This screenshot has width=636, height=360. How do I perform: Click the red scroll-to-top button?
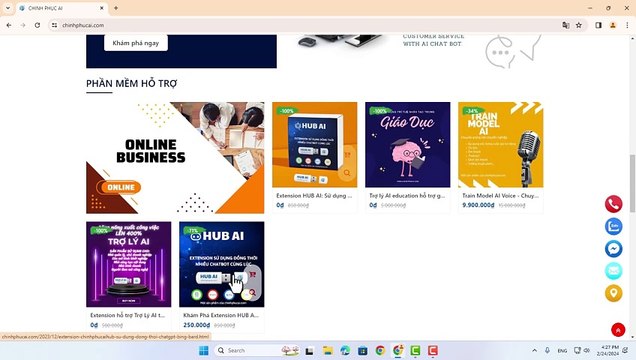coord(618,330)
